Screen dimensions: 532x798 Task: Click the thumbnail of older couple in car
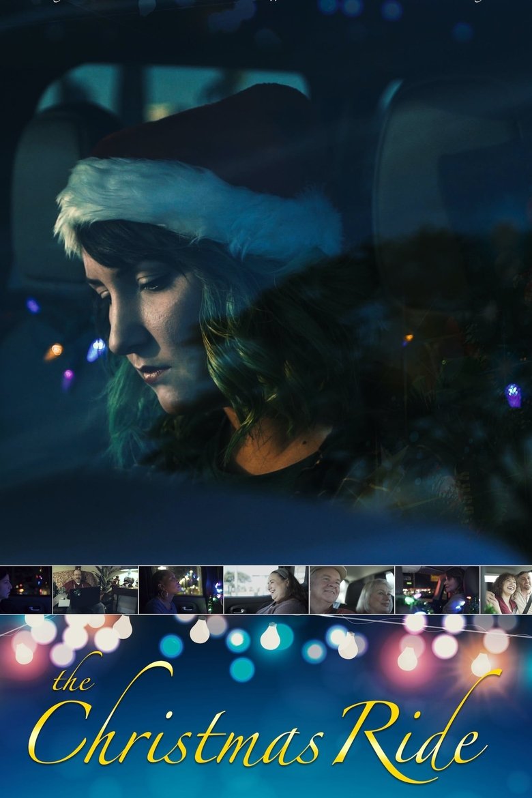tap(351, 590)
